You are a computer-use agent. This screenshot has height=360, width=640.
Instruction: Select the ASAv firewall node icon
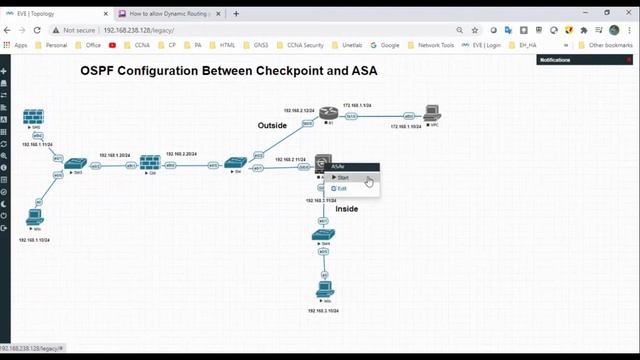[323, 163]
